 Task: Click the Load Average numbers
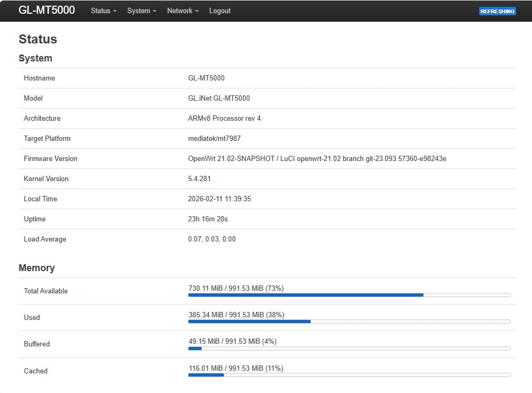pos(212,239)
